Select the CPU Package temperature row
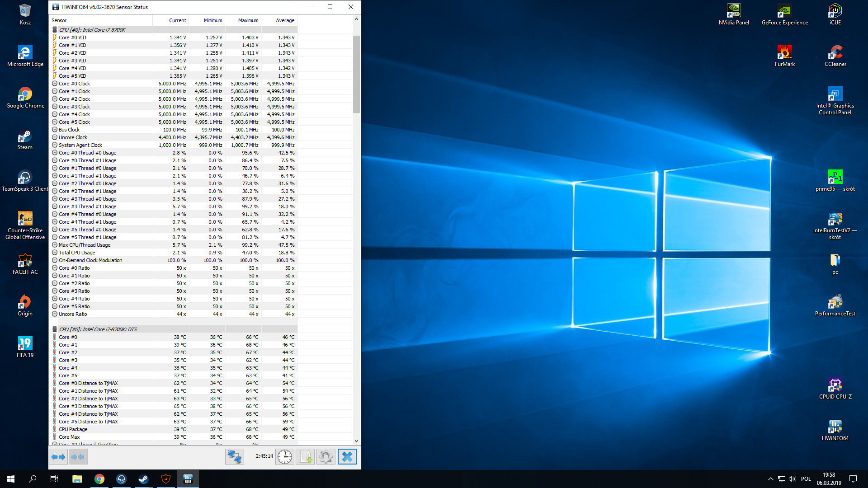Viewport: 868px width, 488px height. tap(73, 429)
